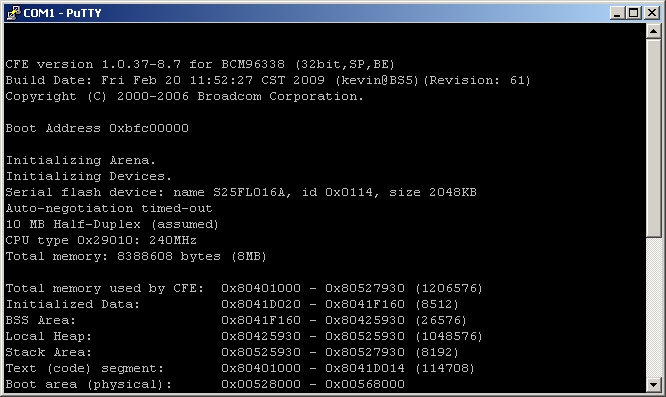Viewport: 666px width, 397px height.
Task: Click the Boot Address 0xbfc00000 text
Action: click(97, 128)
